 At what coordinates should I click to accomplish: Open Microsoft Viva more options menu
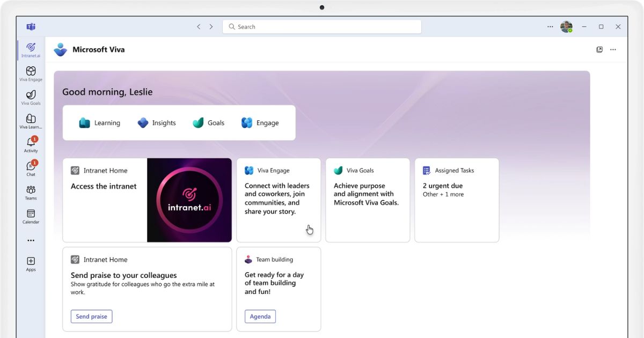tap(613, 49)
